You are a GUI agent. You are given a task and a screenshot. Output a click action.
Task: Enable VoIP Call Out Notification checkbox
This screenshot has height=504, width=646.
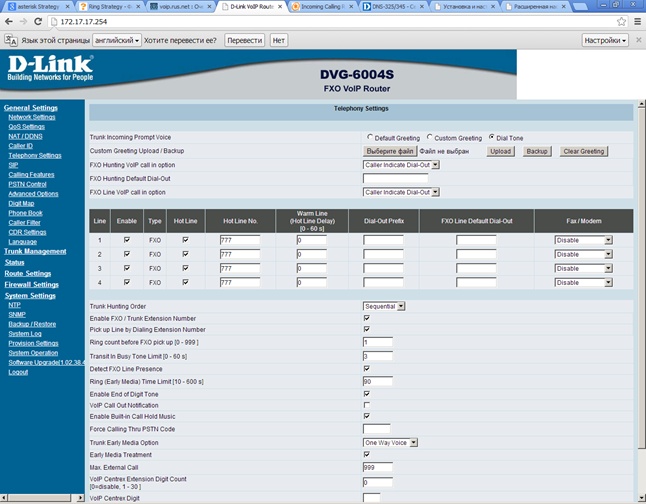367,405
